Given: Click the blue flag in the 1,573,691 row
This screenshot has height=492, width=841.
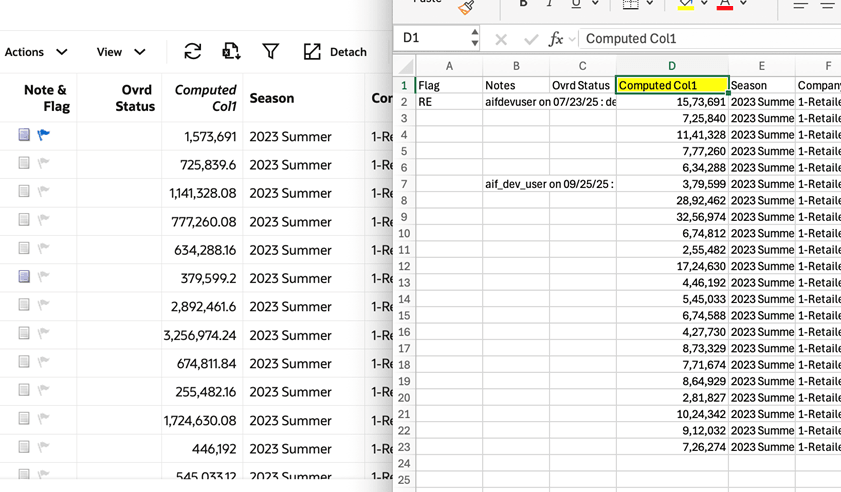Looking at the screenshot, I should click(44, 134).
